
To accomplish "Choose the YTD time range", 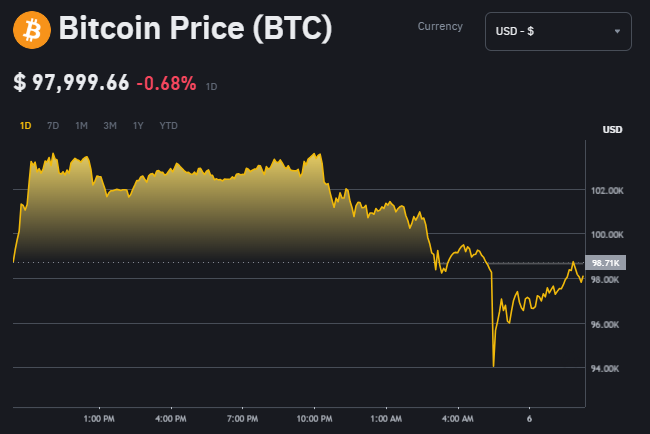I will (169, 126).
